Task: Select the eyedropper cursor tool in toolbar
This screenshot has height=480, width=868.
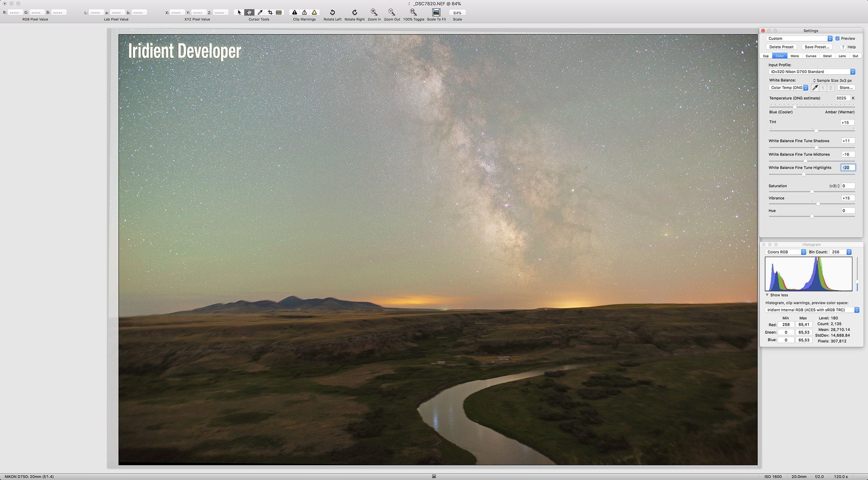Action: coord(260,13)
